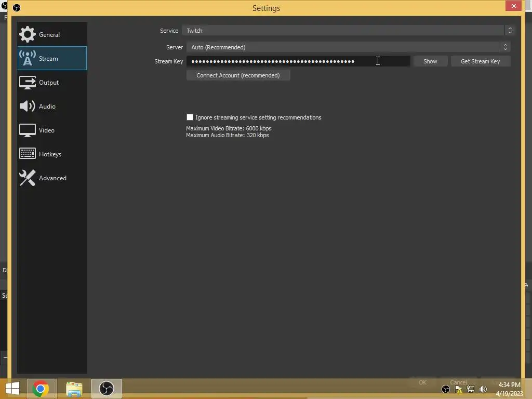Open the General settings gear icon

tap(27, 34)
